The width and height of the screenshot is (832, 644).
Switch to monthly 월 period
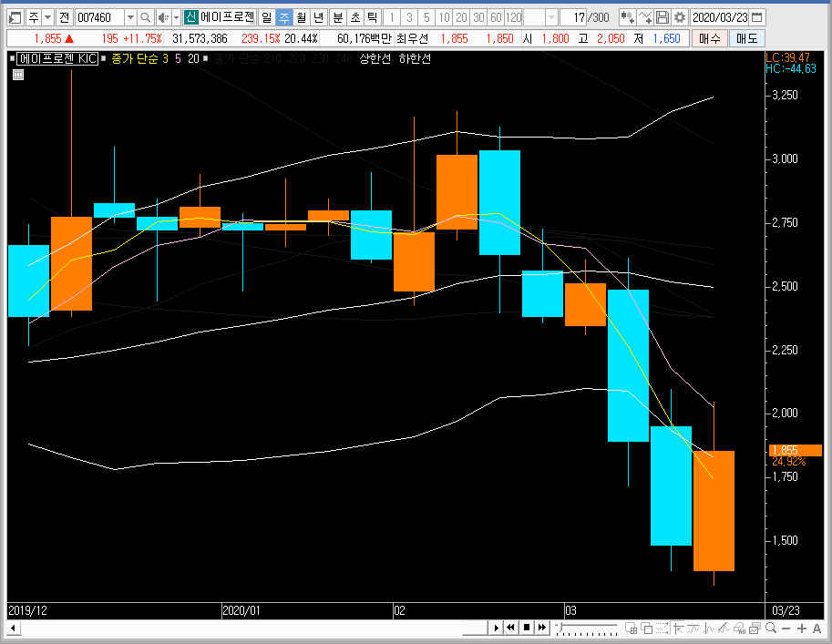[302, 17]
